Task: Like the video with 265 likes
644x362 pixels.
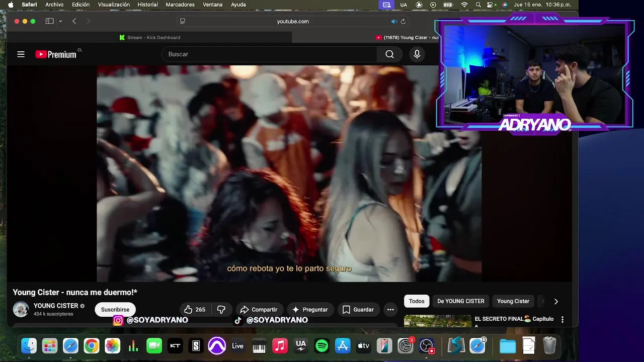Action: tap(195, 310)
